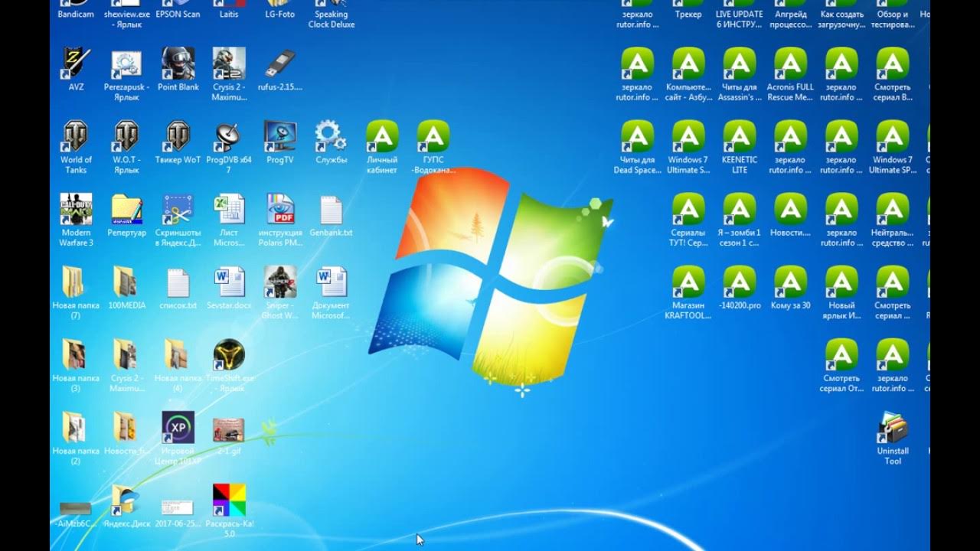Select the Личный кабинет shortcut

382,136
